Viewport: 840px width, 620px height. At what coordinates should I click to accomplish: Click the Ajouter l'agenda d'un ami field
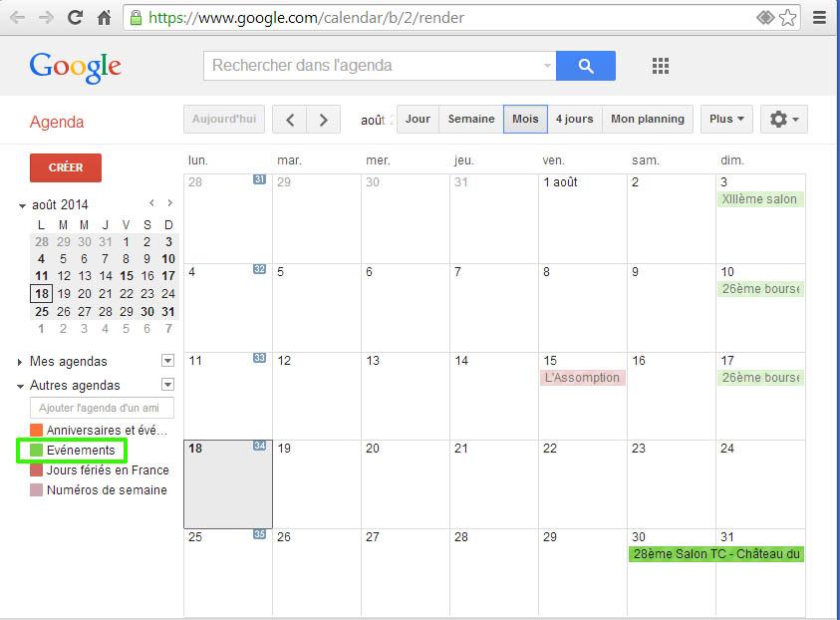point(102,408)
